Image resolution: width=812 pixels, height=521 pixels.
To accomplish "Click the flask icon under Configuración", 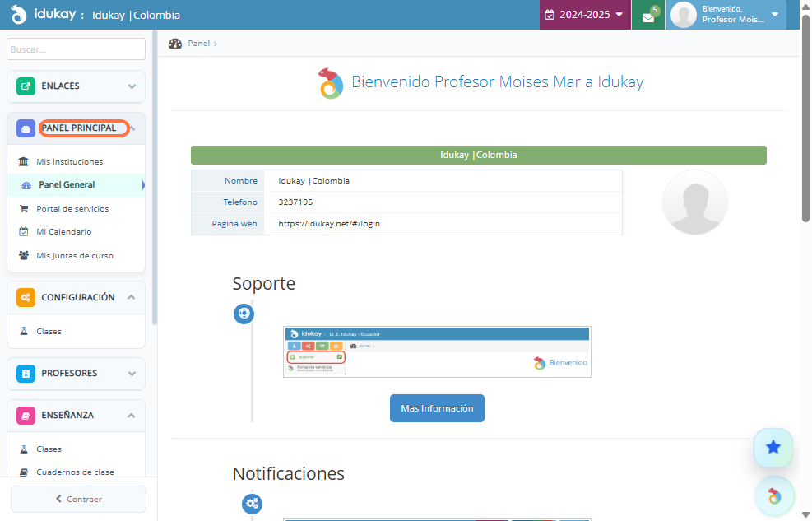I will pyautogui.click(x=23, y=331).
